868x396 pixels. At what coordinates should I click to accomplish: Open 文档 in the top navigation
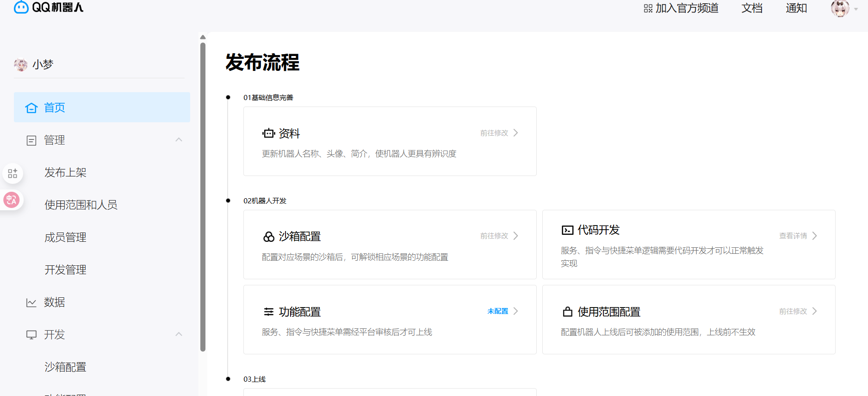pyautogui.click(x=752, y=8)
